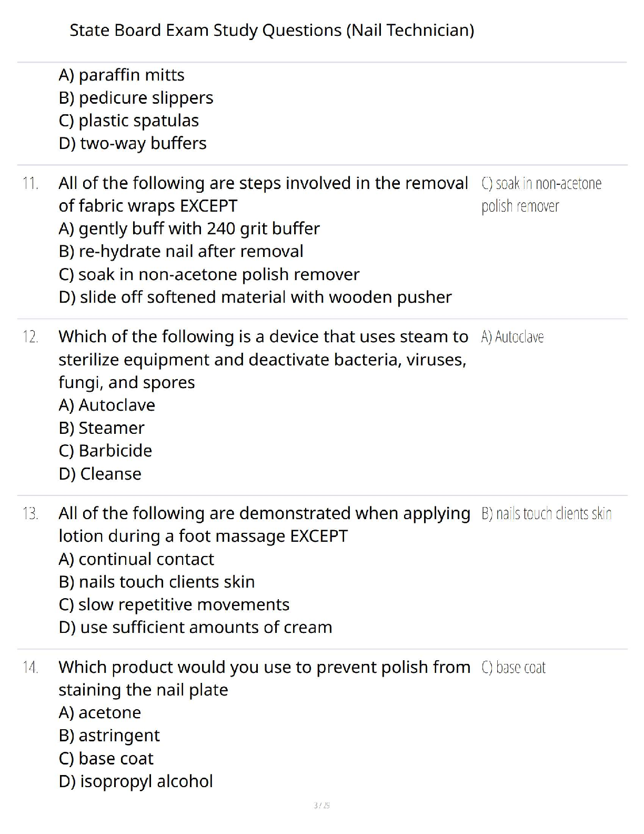This screenshot has width=644, height=834.
Task: Click answer key 'C) soak in non-acetone polish remover'
Action: [541, 195]
